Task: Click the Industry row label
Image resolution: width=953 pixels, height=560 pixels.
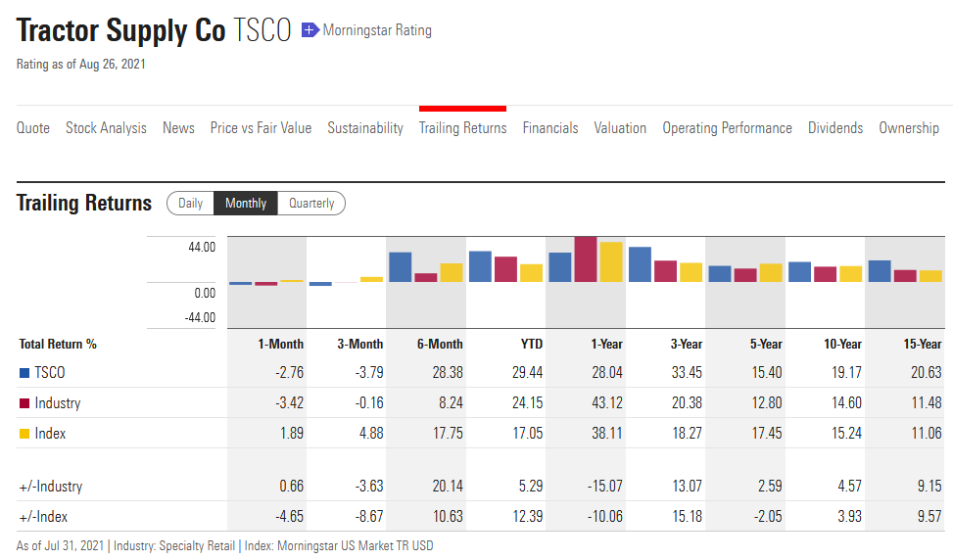Action: pos(57,403)
